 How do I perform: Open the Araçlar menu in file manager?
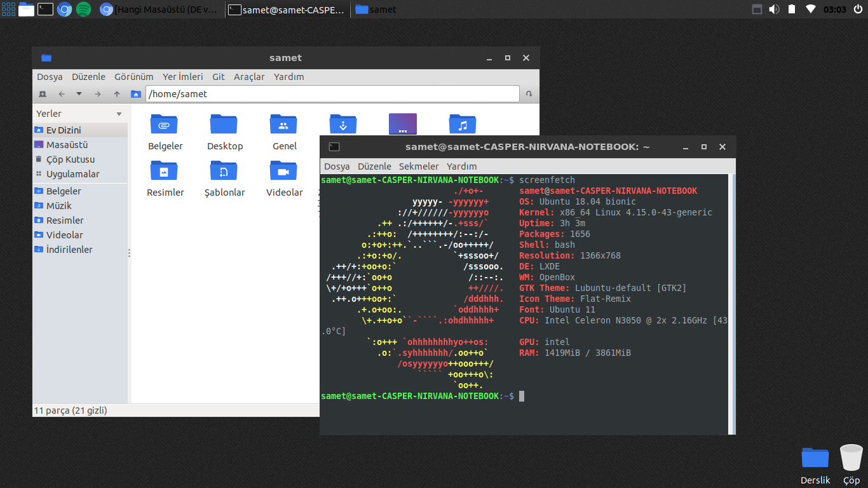pos(249,76)
